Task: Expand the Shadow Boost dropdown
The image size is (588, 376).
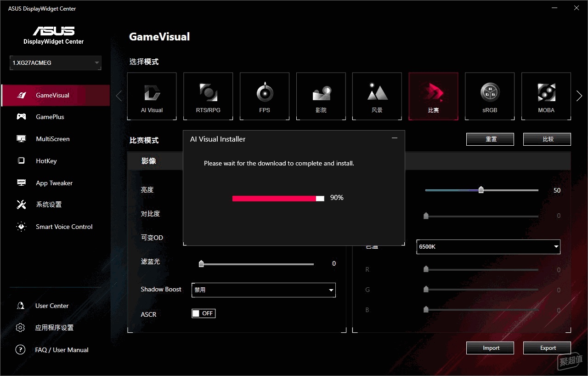Action: 263,290
